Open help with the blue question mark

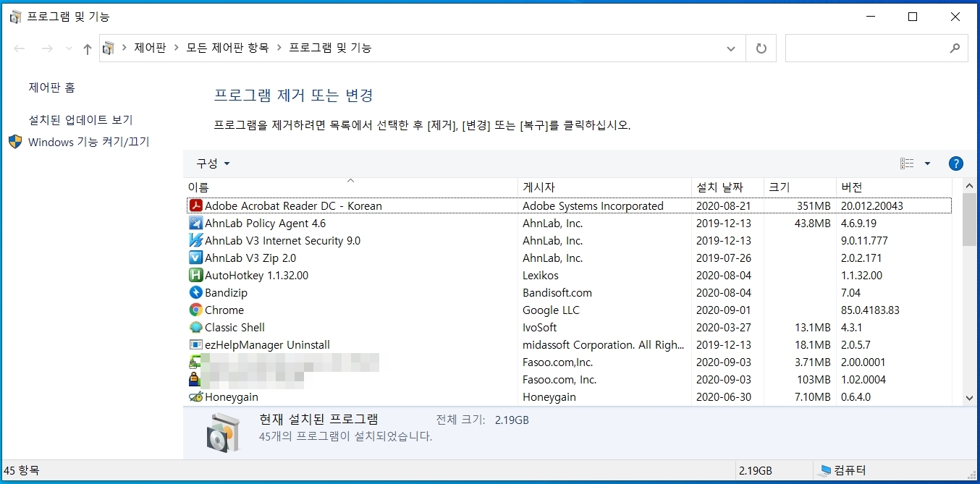coord(955,164)
